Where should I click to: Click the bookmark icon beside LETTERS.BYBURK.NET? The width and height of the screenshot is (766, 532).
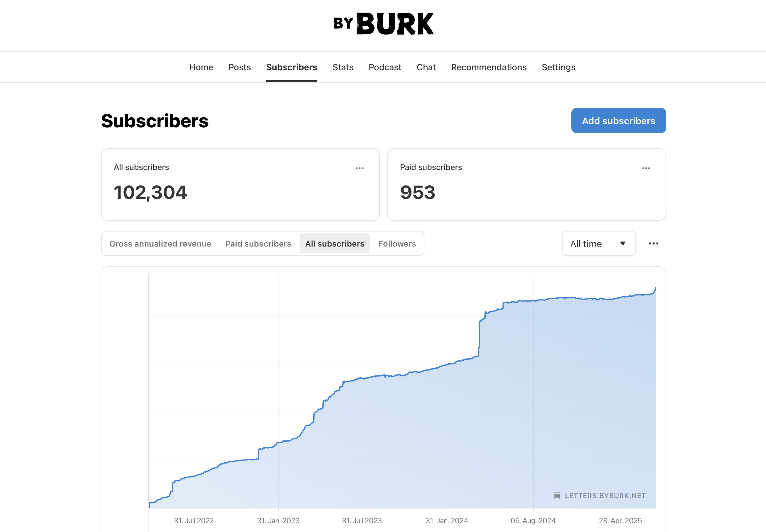pos(557,496)
